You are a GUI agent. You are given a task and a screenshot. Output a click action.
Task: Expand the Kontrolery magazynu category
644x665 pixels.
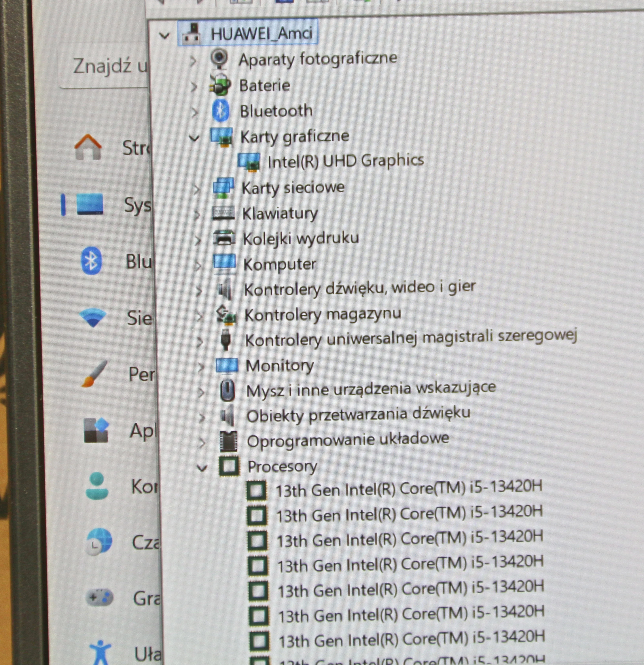click(x=199, y=317)
